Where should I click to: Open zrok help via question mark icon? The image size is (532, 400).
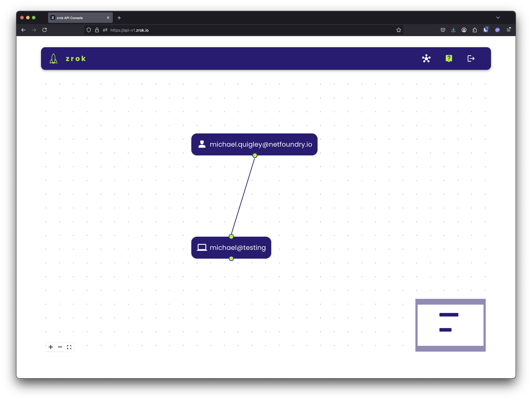[449, 58]
